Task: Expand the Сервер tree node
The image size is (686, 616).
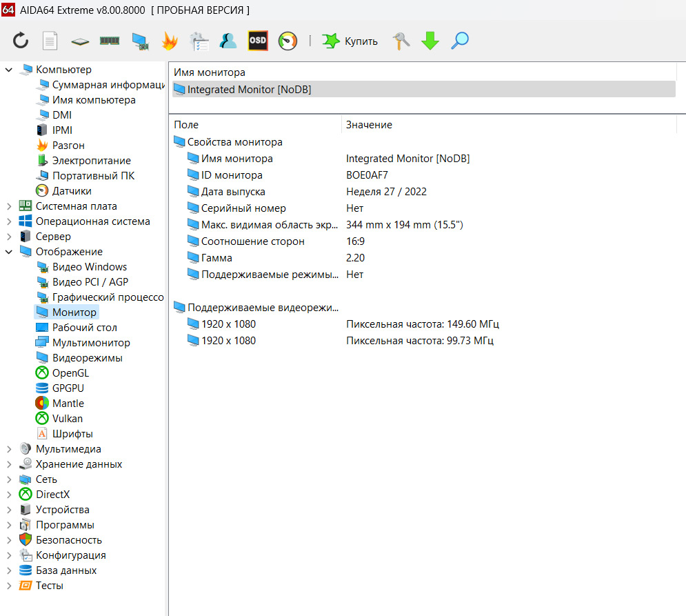Action: [x=9, y=237]
